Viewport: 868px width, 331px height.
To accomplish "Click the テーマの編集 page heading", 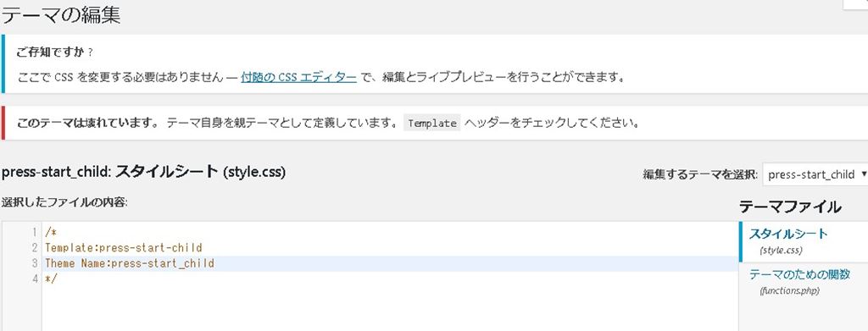I will pos(61,15).
